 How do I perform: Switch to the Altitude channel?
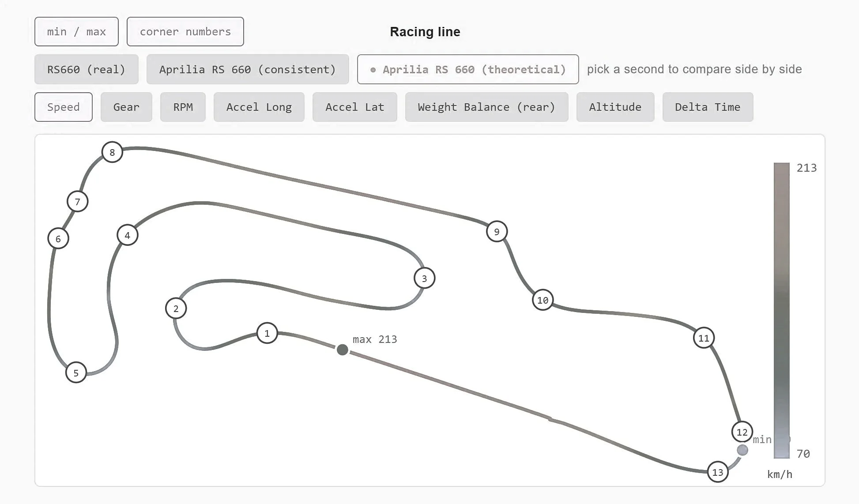[x=615, y=107]
